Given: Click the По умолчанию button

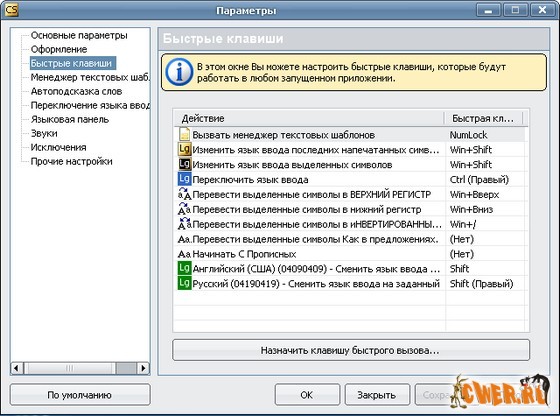Looking at the screenshot, I should (x=80, y=395).
